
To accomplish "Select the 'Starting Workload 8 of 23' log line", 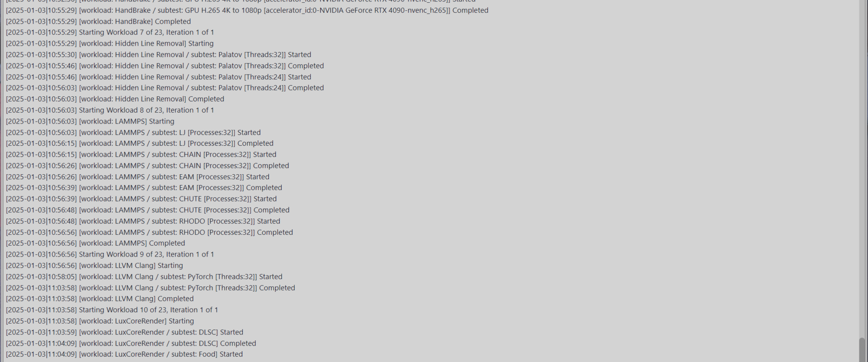I will click(x=110, y=110).
